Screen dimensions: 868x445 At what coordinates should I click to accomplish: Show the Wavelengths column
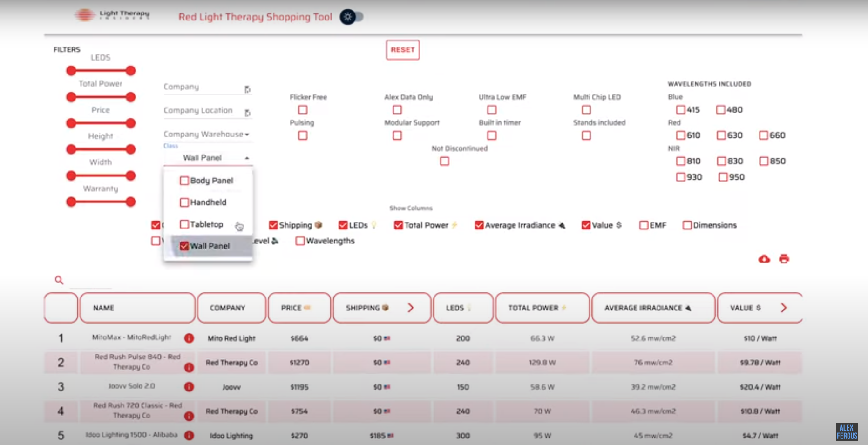pos(300,241)
